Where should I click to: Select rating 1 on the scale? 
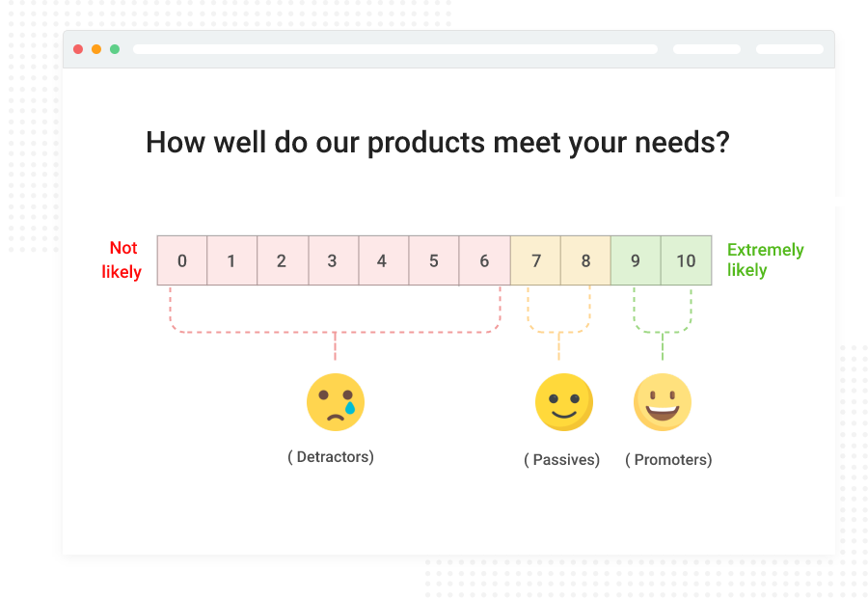(231, 260)
